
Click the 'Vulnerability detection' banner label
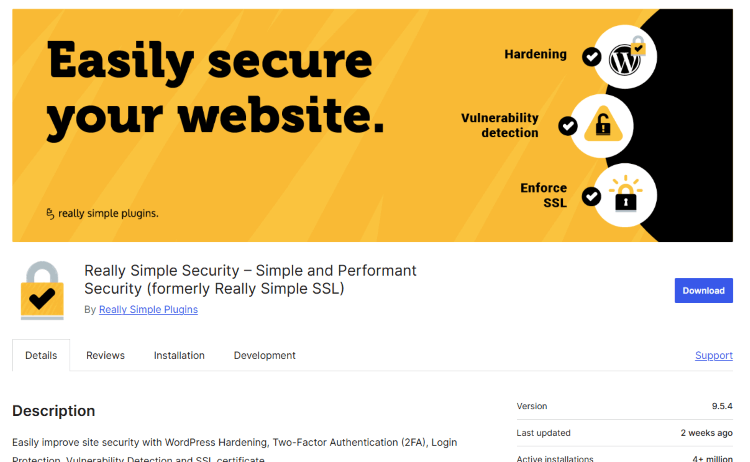coord(500,125)
